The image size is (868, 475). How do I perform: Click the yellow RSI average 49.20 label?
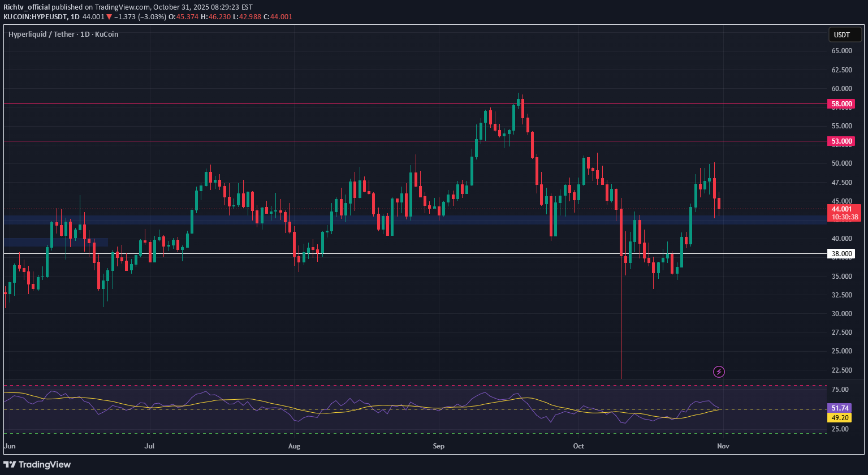pos(839,418)
